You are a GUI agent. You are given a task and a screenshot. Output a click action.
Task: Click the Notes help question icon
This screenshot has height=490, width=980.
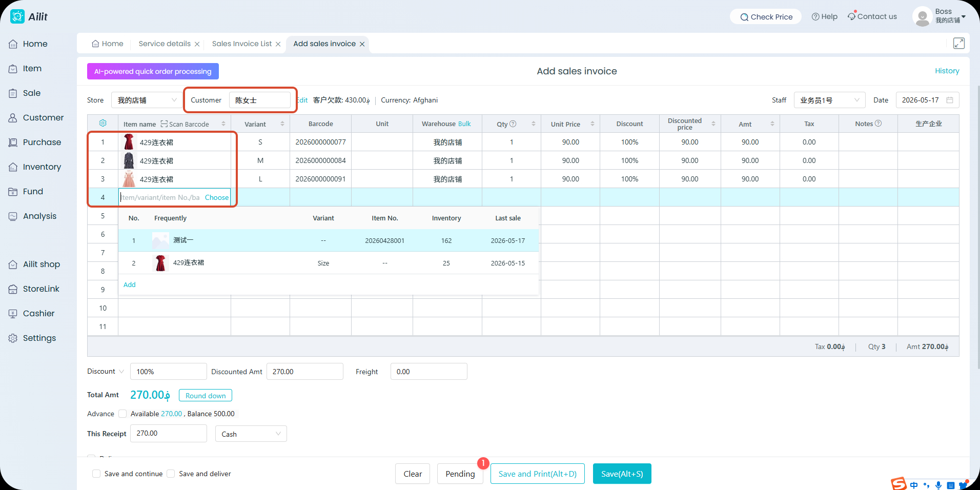pos(878,124)
